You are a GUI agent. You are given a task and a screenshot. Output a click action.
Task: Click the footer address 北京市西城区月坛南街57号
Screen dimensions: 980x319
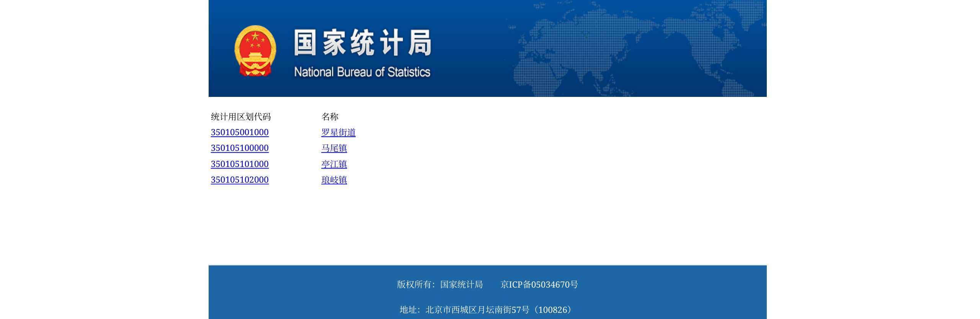(x=477, y=310)
